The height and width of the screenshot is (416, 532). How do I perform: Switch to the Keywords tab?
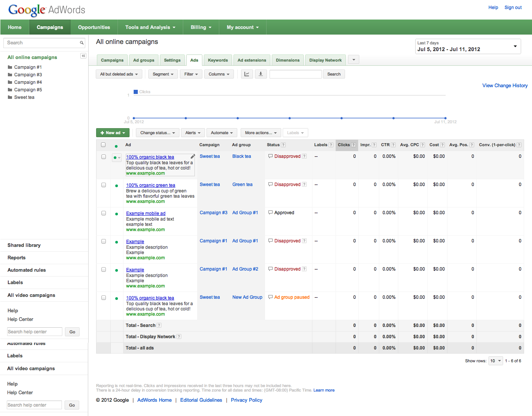218,60
